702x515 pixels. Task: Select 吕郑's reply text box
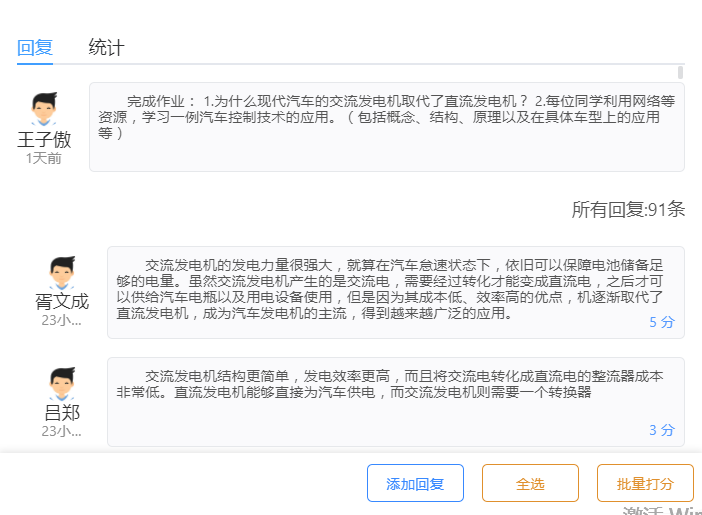pyautogui.click(x=395, y=400)
